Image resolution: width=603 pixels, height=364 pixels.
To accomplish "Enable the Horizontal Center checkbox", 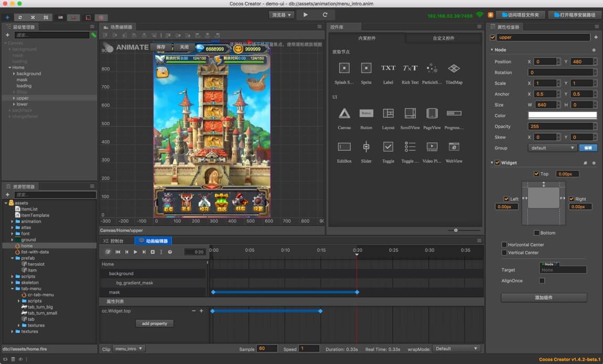I will point(504,245).
